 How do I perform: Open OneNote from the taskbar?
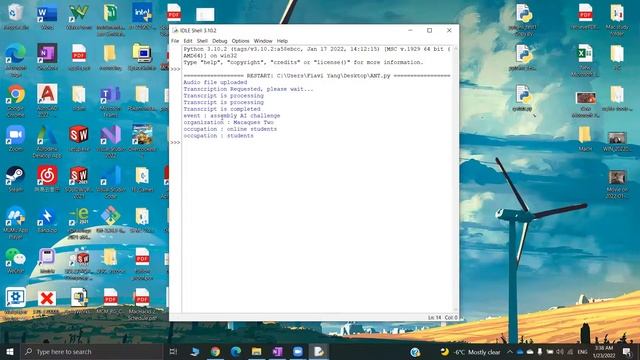[278, 351]
